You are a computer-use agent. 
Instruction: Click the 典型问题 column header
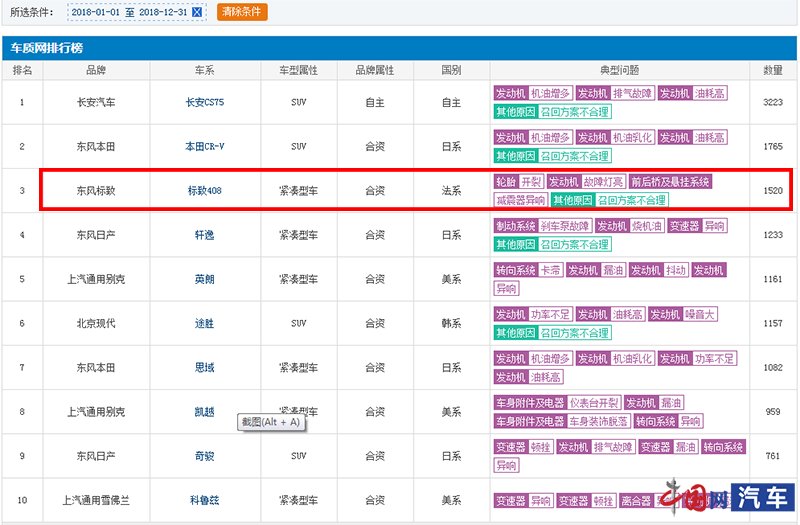619,70
